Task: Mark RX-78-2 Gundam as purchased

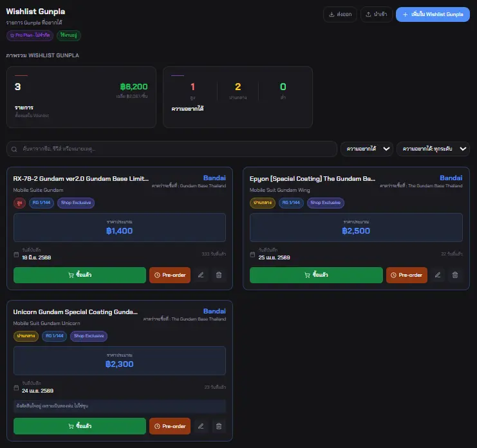Action: click(x=80, y=275)
